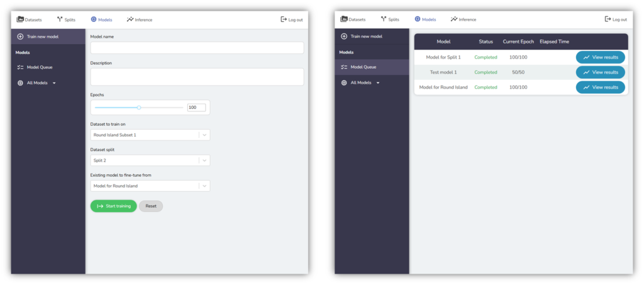Click the checklist icon of the highlighted Model Queue item
The image size is (644, 285).
pos(344,67)
